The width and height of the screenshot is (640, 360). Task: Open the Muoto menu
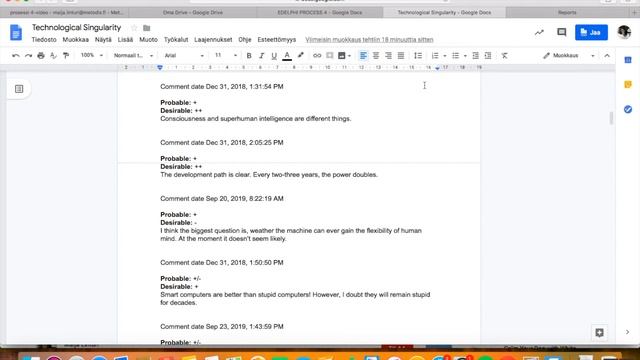[148, 40]
